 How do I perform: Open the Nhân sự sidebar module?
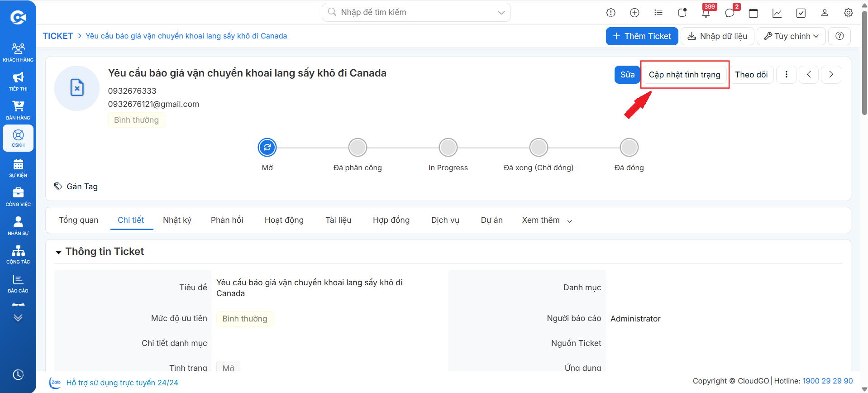(x=18, y=226)
